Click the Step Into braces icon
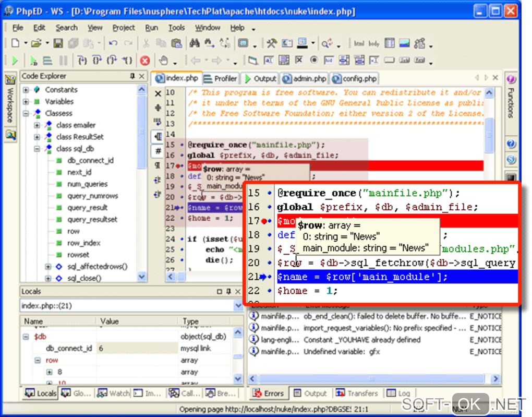532x417 pixels. [x=82, y=61]
